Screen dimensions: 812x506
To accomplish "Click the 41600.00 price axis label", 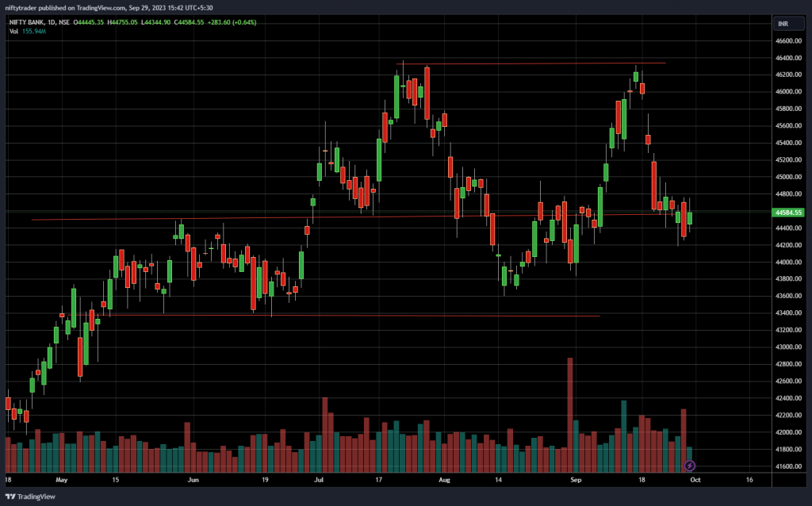I will click(789, 466).
